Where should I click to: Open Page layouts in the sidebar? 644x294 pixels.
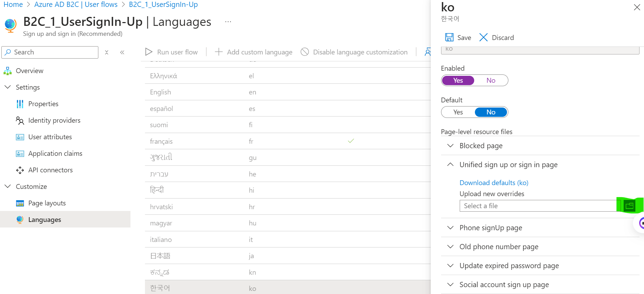(x=47, y=203)
